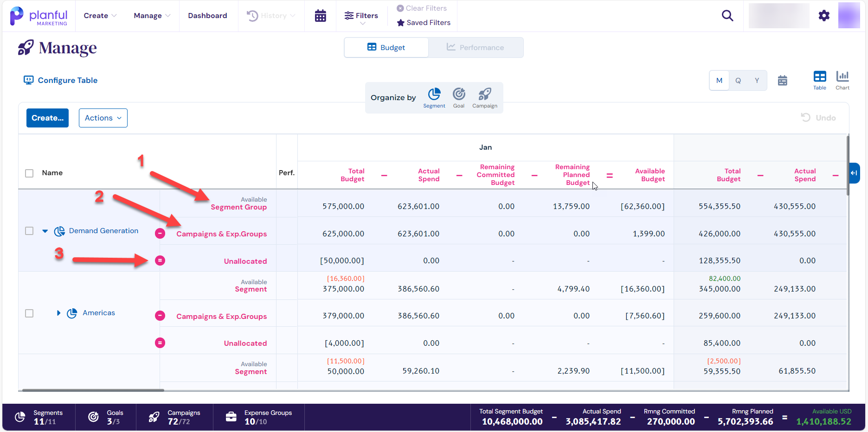Open the settings gear icon

(x=824, y=16)
